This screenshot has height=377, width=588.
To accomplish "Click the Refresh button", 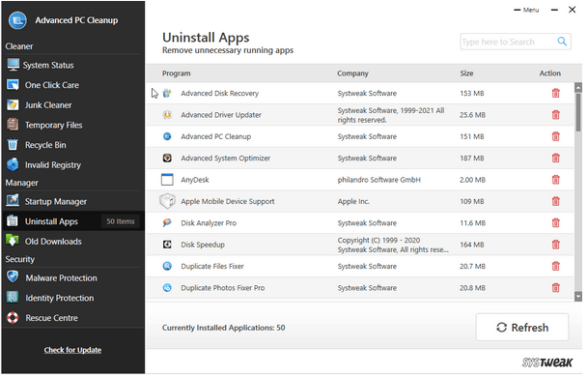I will [x=522, y=328].
